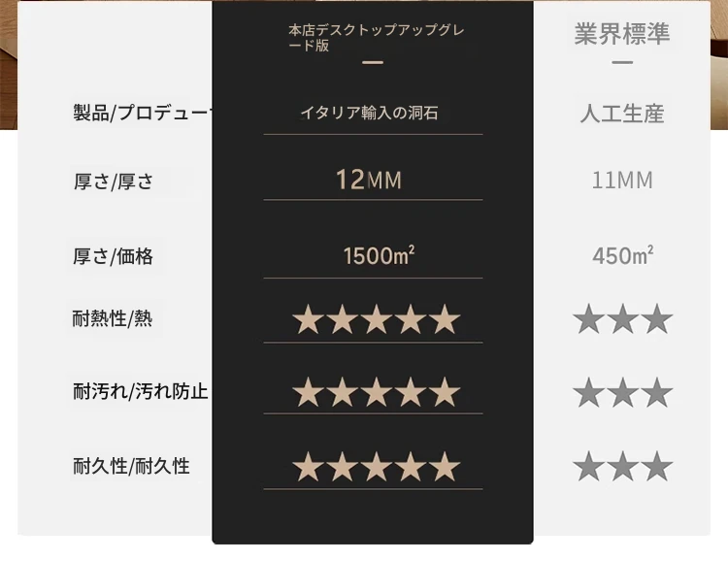This screenshot has width=728, height=561.
Task: Click the 11MM thickness value
Action: (x=622, y=181)
